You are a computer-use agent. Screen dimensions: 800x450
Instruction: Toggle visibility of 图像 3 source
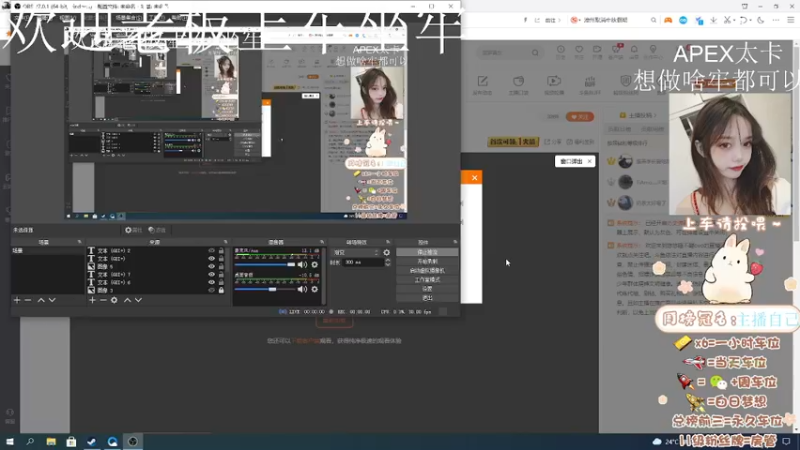211,290
